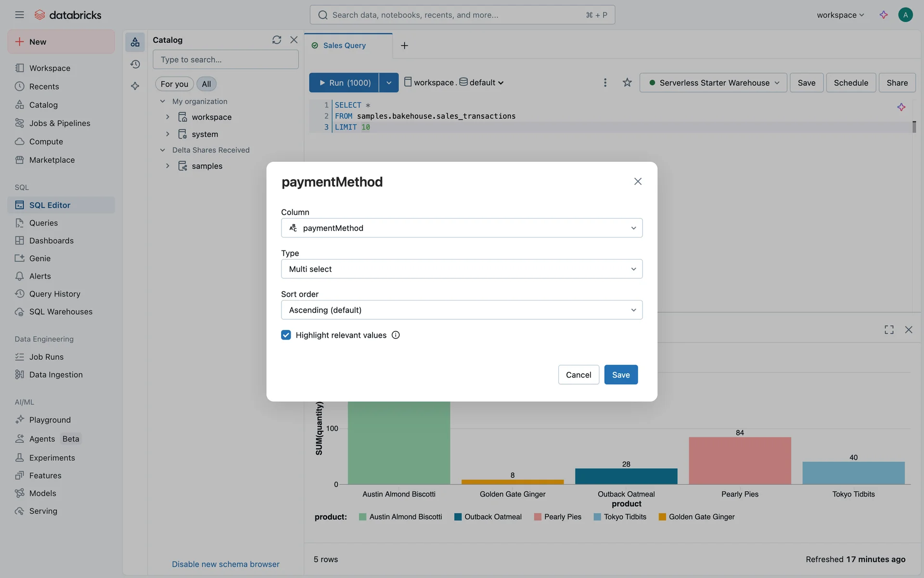Click the Databricks Assistant sparkle icon
Image resolution: width=924 pixels, height=578 pixels.
click(883, 15)
